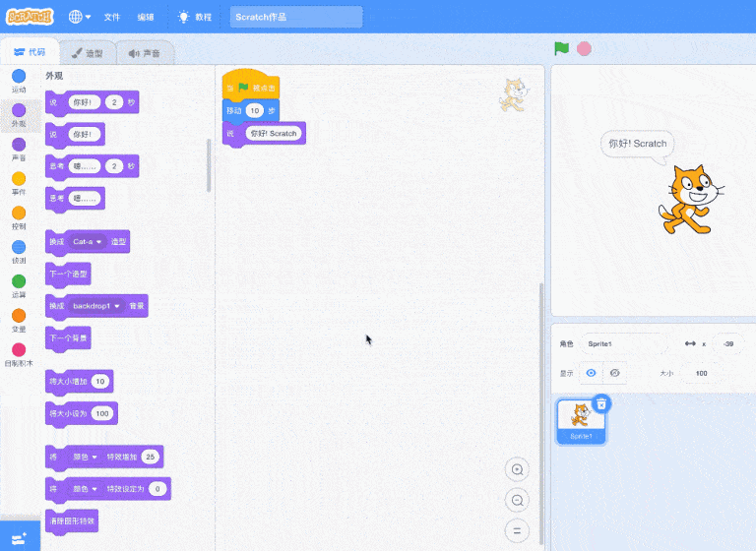The width and height of the screenshot is (756, 551).
Task: Expand the Cat-a costume dropdown
Action: coord(99,241)
